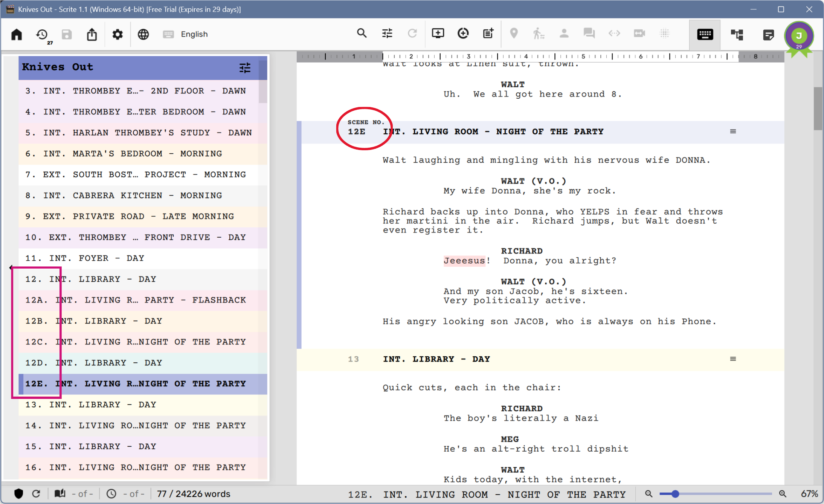Open scene list options beside Knives Out
The image size is (824, 504).
(x=245, y=68)
